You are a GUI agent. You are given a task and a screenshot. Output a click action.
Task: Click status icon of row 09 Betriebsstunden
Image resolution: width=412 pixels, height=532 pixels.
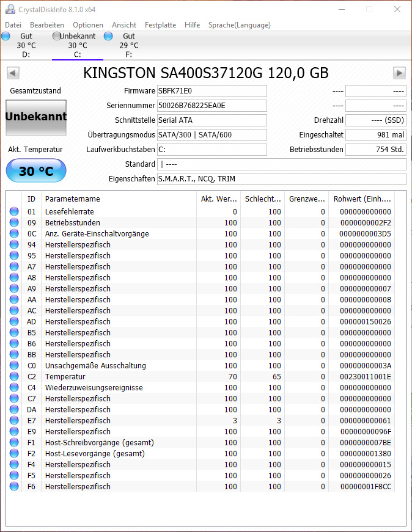point(14,222)
